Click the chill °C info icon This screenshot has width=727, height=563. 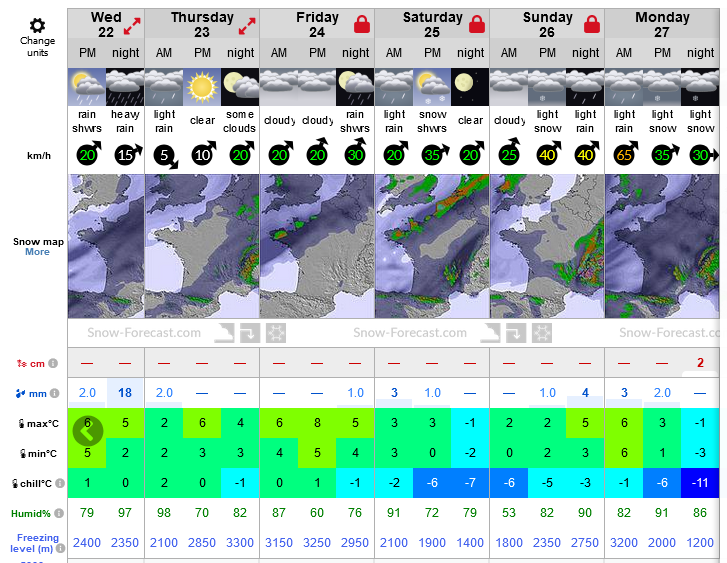click(60, 483)
